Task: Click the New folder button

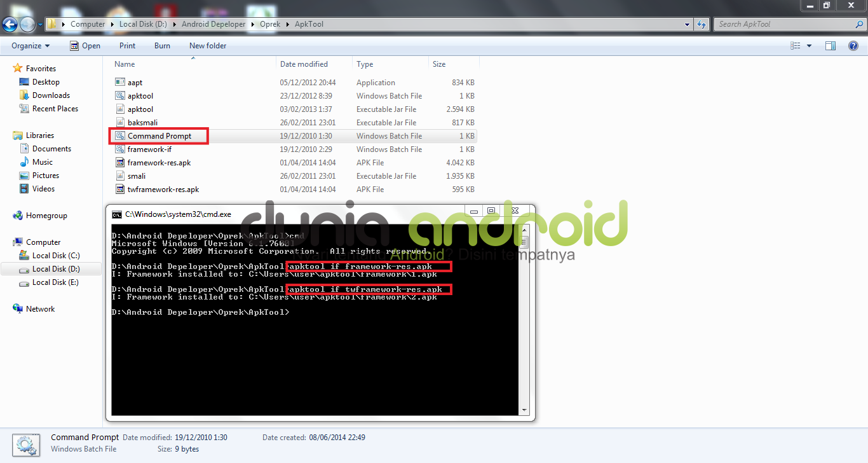Action: pos(207,45)
